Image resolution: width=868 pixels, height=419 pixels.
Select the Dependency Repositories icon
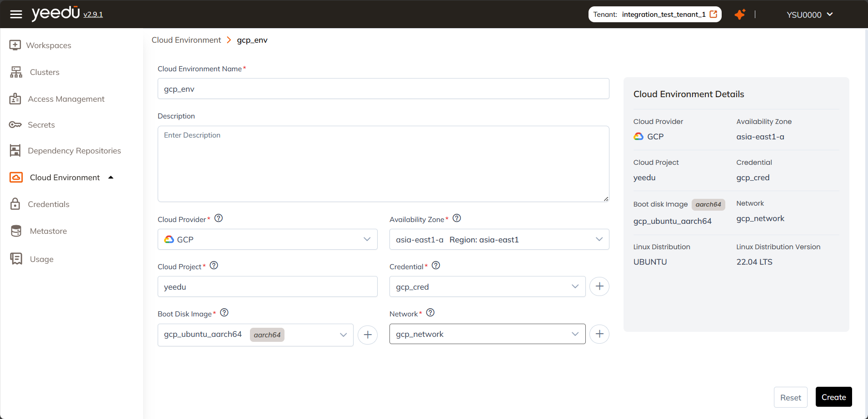click(16, 150)
